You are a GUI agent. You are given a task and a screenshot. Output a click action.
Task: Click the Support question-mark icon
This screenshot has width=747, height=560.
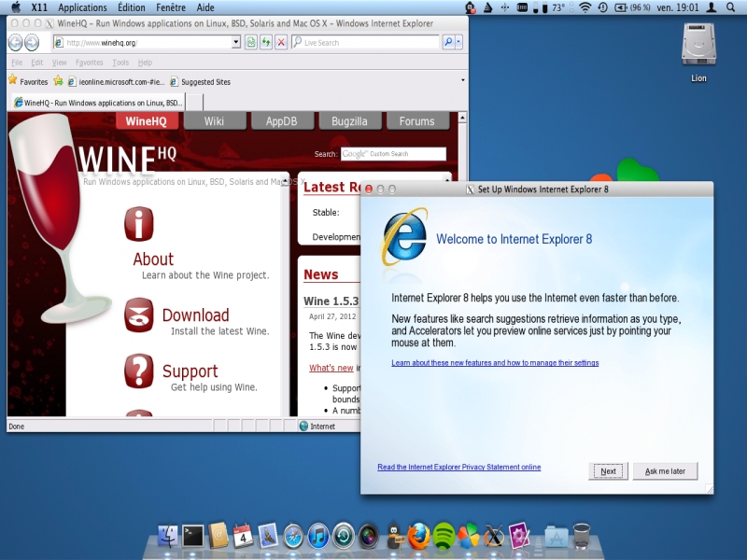[139, 371]
